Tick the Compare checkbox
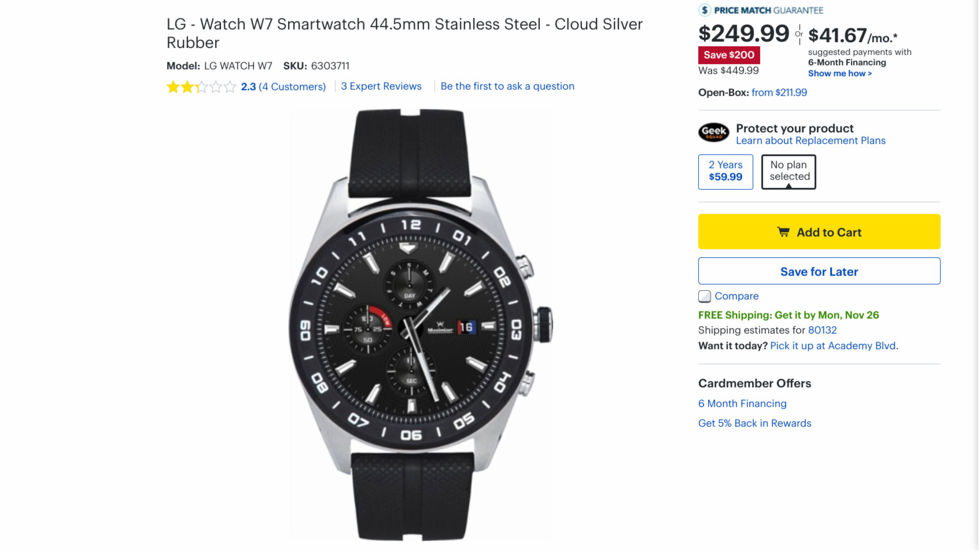The width and height of the screenshot is (980, 551). 705,297
